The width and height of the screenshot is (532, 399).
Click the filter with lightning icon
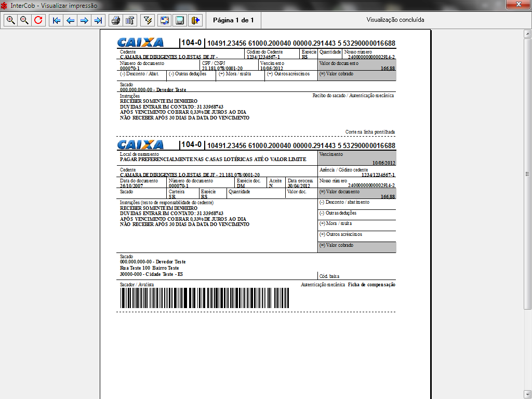[x=148, y=20]
